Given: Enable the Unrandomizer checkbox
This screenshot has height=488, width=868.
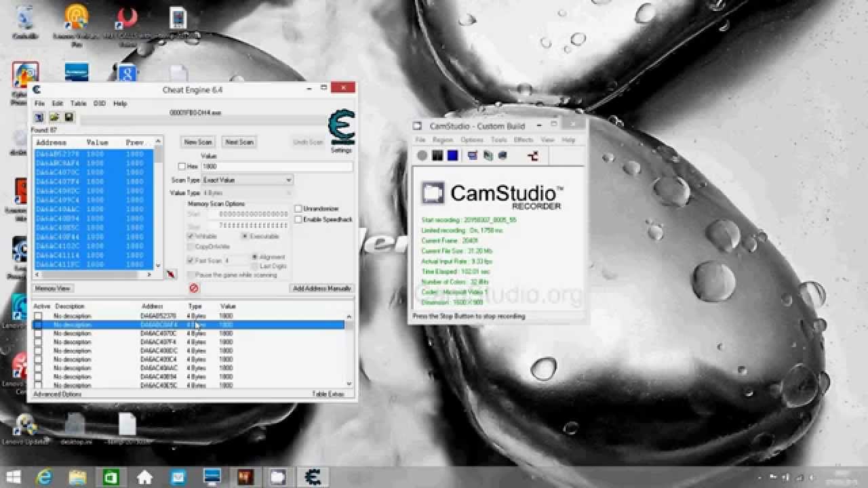Looking at the screenshot, I should coord(298,209).
